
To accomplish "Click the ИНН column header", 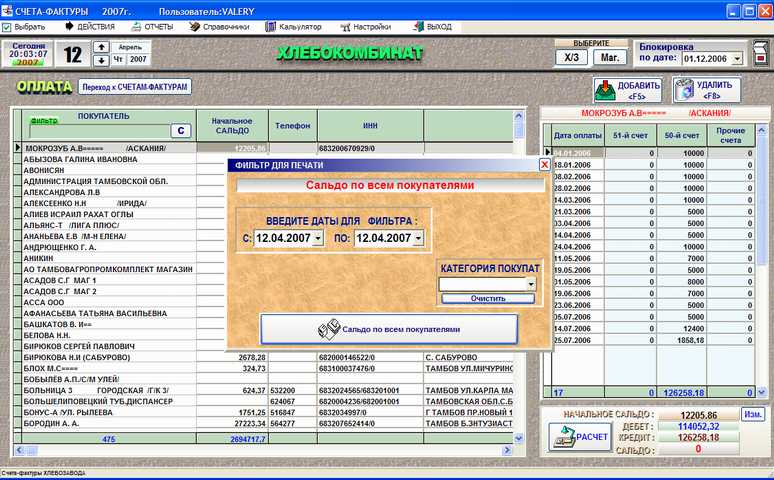I will click(x=370, y=125).
